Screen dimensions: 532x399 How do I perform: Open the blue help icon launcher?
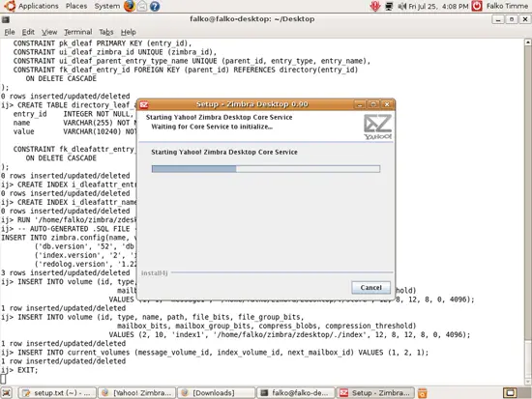155,6
